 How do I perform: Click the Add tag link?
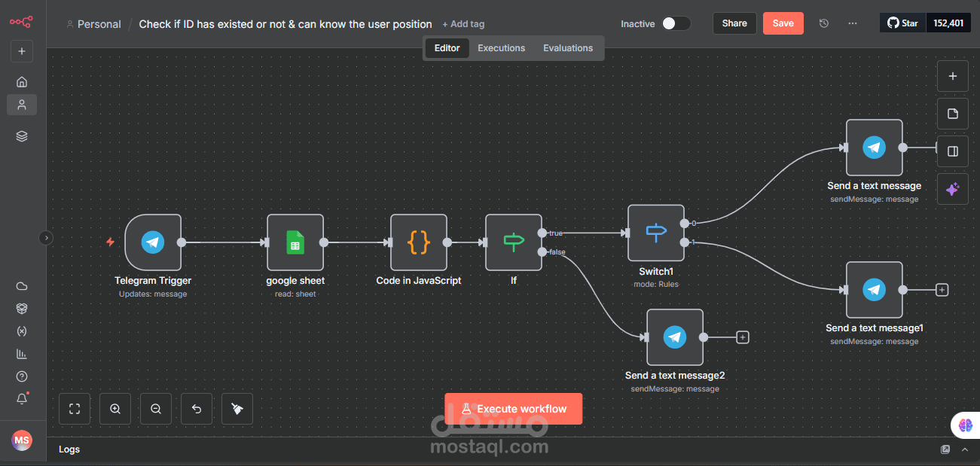tap(463, 24)
